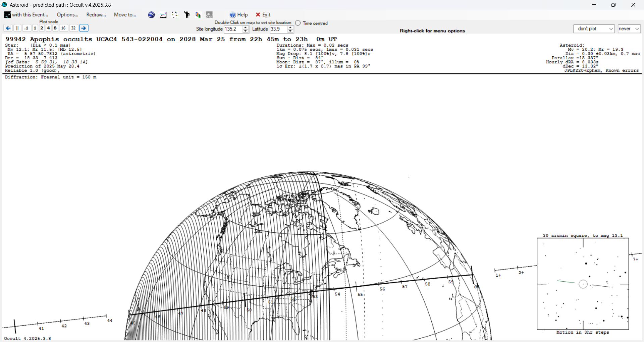Screen dimensions: 644x342
Task: Open the "never" dropdown
Action: pyautogui.click(x=629, y=29)
